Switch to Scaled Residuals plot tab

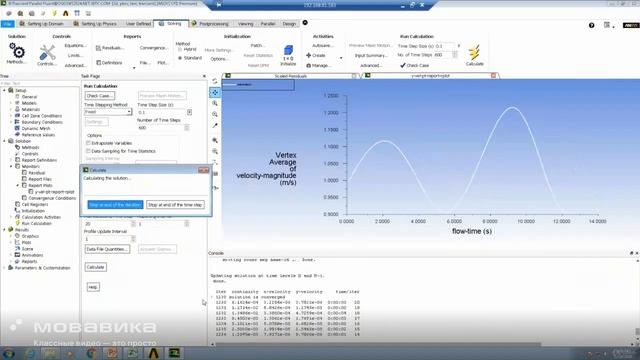[291, 76]
